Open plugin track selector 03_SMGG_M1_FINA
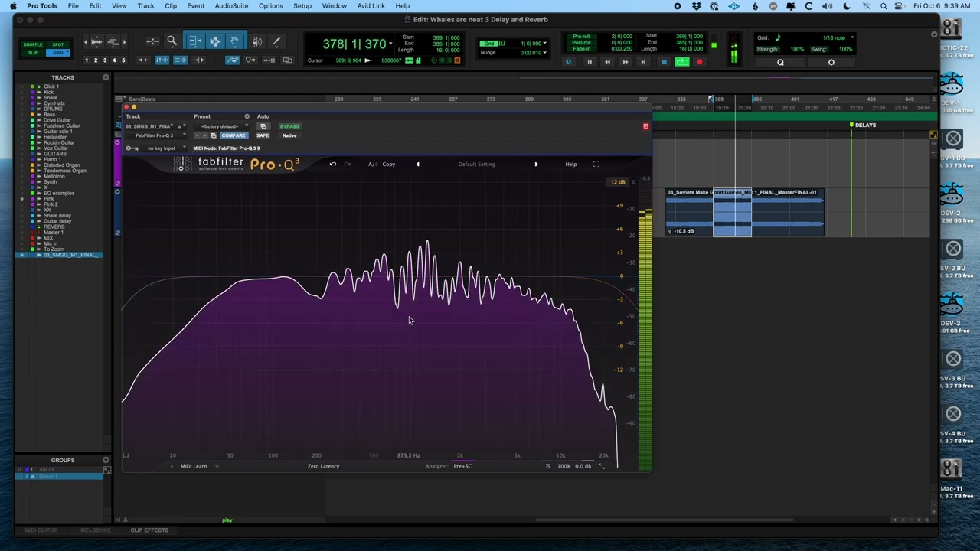The height and width of the screenshot is (551, 980). tap(150, 126)
